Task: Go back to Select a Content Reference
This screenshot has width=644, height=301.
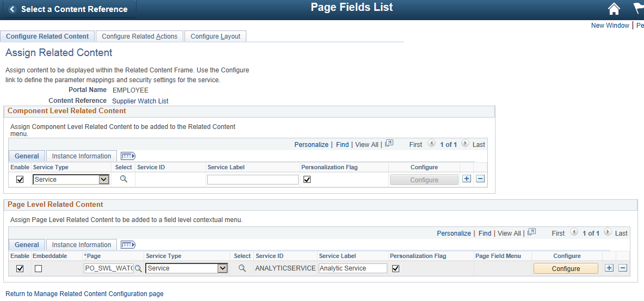Action: point(68,9)
